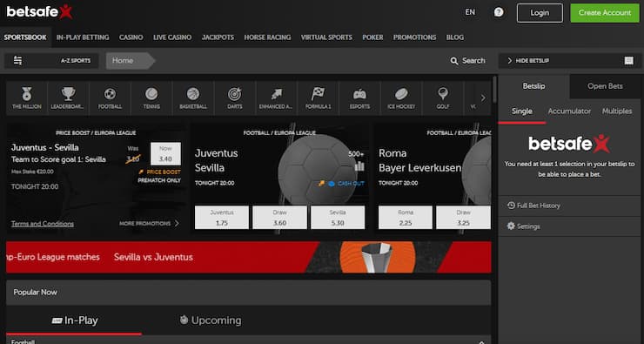Select the Accumulator bet tab
The height and width of the screenshot is (344, 644).
[x=569, y=111]
